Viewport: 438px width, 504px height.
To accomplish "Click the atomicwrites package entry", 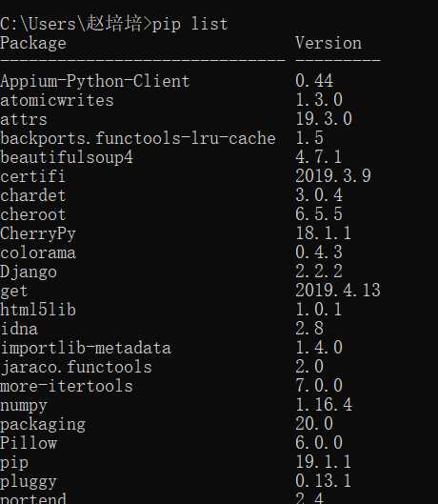I will coord(57,100).
